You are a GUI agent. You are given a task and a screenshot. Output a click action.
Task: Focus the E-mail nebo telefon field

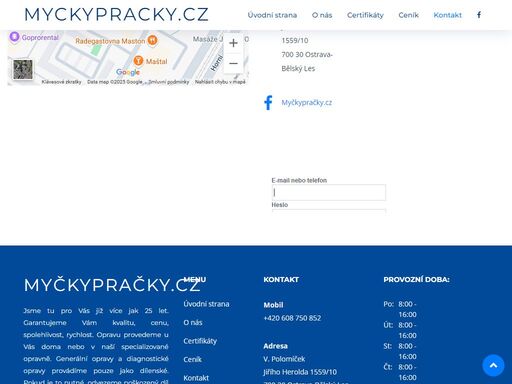329,192
